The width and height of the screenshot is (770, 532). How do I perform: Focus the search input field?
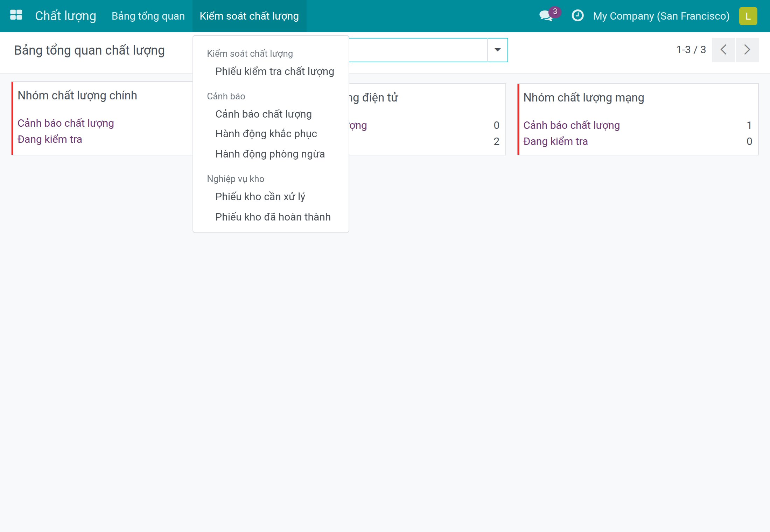418,50
